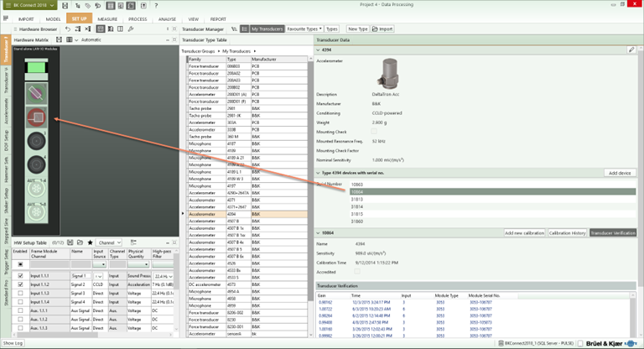Click the undo icon in Hardware Browser toolbar
Image resolution: width=644 pixels, height=349 pixels.
69,29
